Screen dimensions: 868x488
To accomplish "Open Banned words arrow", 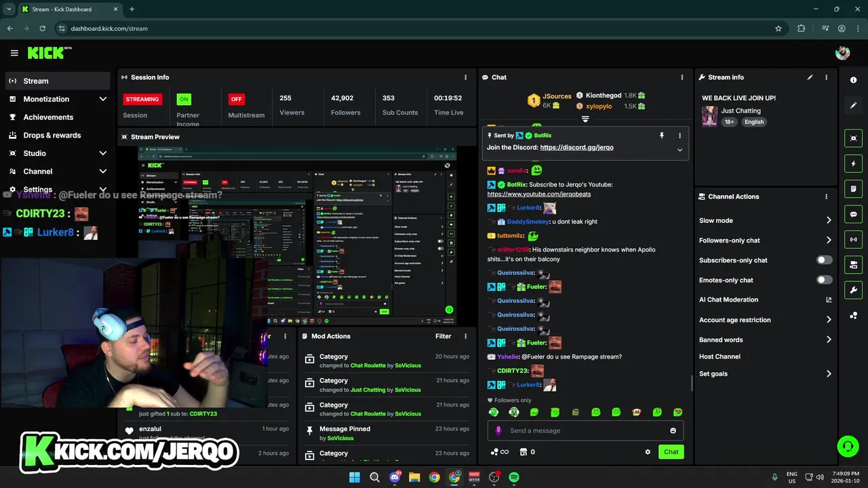I will click(x=829, y=340).
